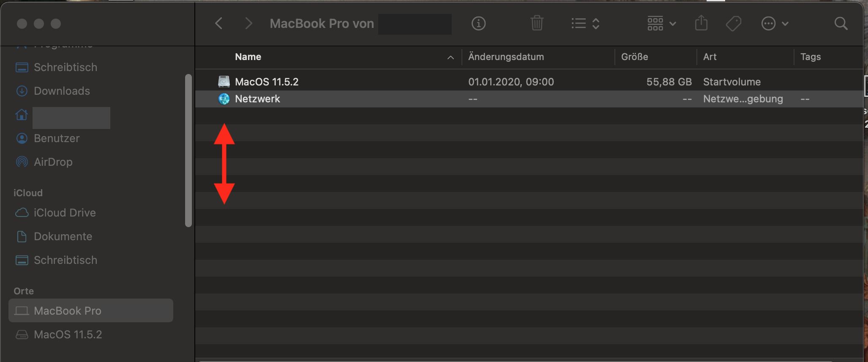Sort by the Größe column

coord(634,57)
